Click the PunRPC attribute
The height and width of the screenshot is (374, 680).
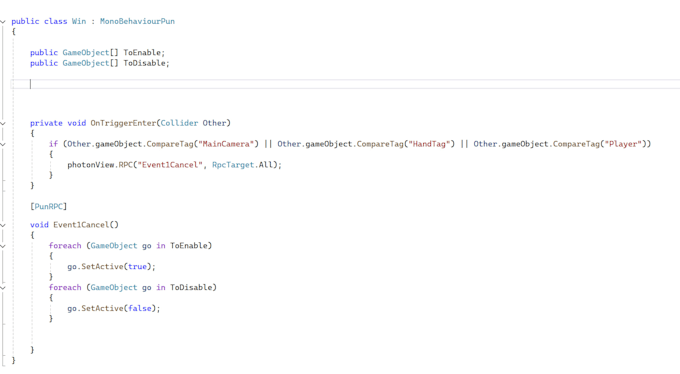point(49,206)
